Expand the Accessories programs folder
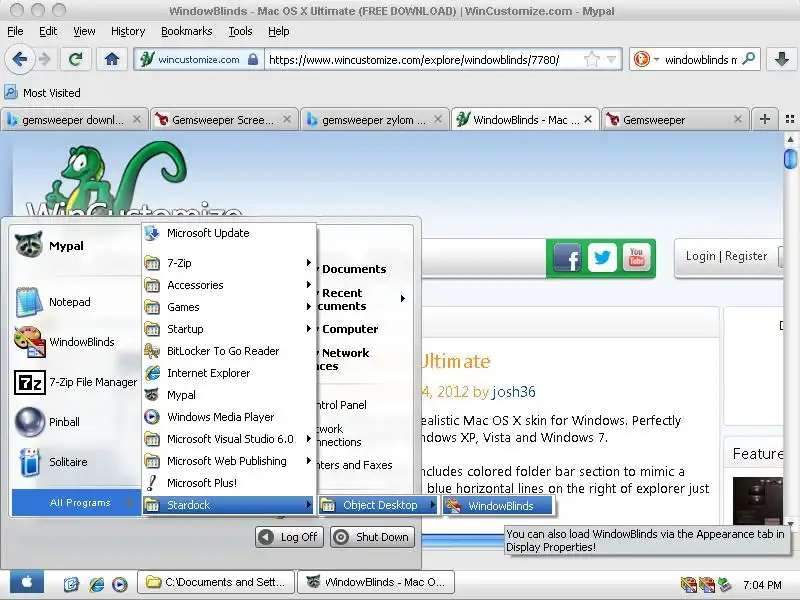Screen dimensions: 800x600 point(229,285)
